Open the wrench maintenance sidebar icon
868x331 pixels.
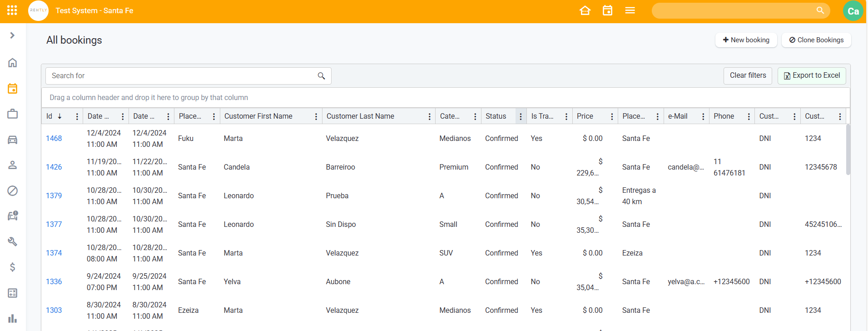click(13, 241)
